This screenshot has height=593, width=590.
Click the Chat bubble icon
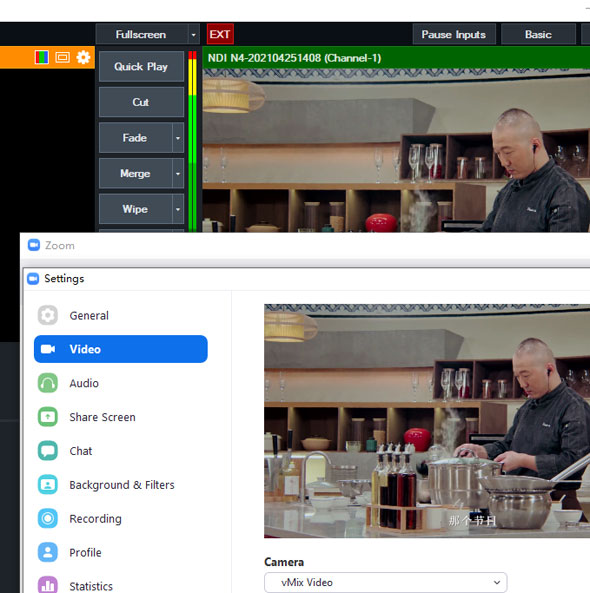(48, 450)
